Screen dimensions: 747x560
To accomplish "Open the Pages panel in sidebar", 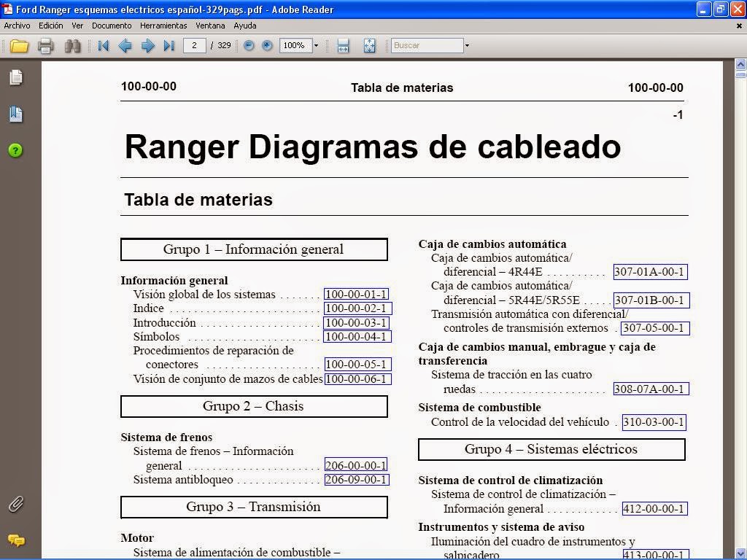I will (16, 77).
